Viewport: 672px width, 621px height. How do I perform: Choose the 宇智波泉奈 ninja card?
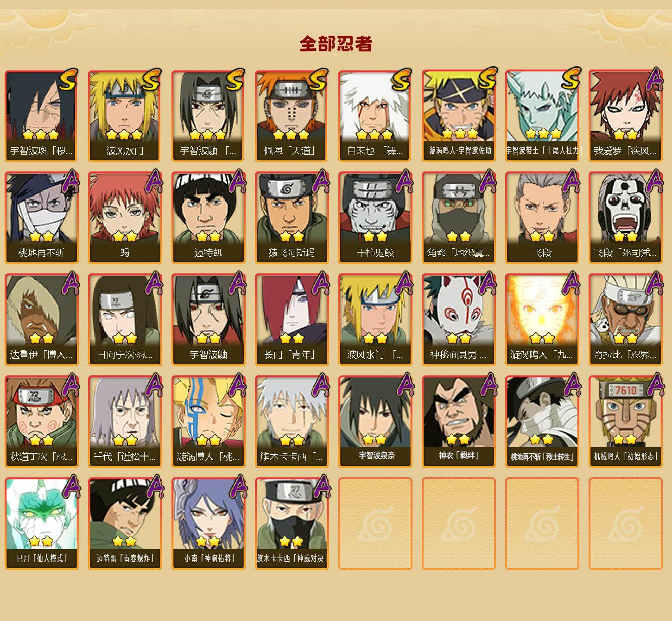tap(375, 422)
